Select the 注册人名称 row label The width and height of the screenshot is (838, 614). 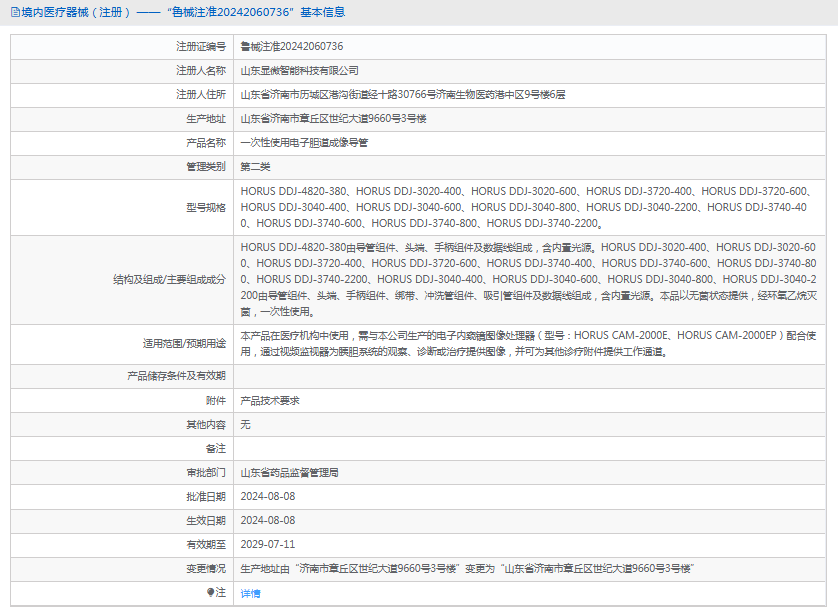201,71
